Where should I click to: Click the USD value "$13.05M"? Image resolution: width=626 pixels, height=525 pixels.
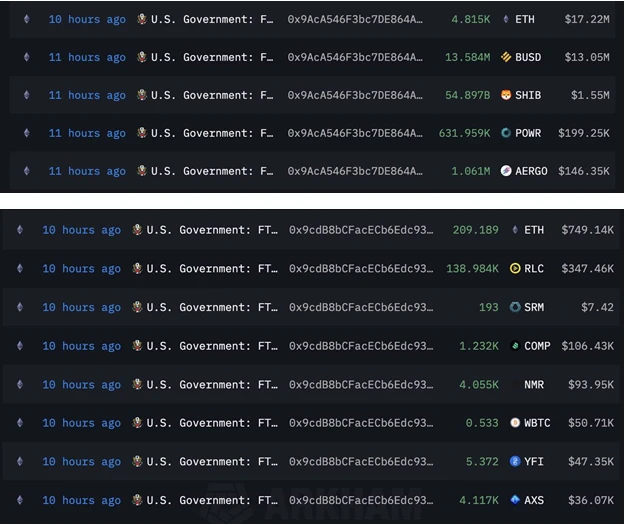[x=587, y=57]
